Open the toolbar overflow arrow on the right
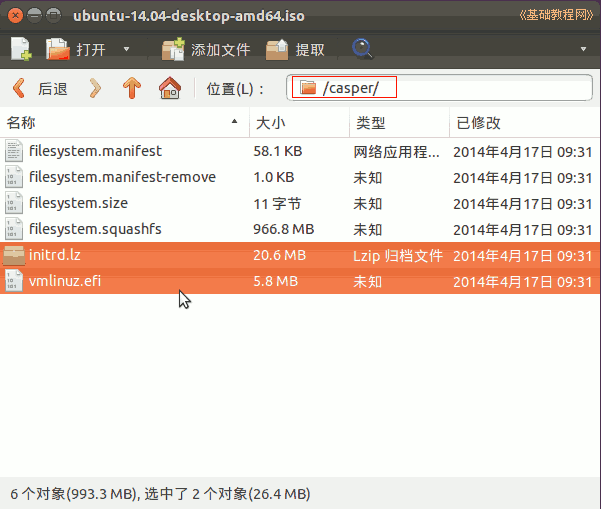 click(583, 49)
